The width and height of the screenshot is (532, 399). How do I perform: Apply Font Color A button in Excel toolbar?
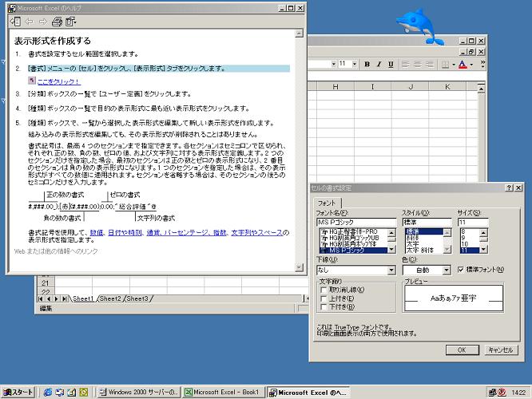[x=463, y=64]
